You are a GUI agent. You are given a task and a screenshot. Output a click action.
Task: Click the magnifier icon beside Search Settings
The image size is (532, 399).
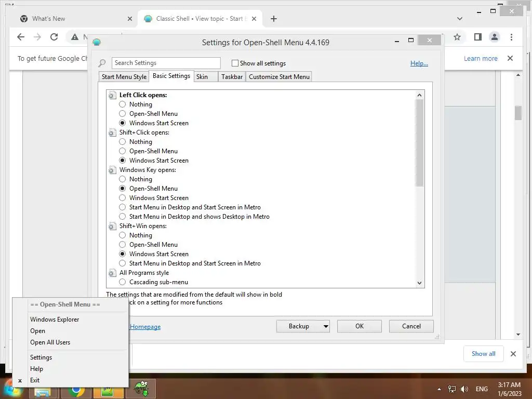102,63
